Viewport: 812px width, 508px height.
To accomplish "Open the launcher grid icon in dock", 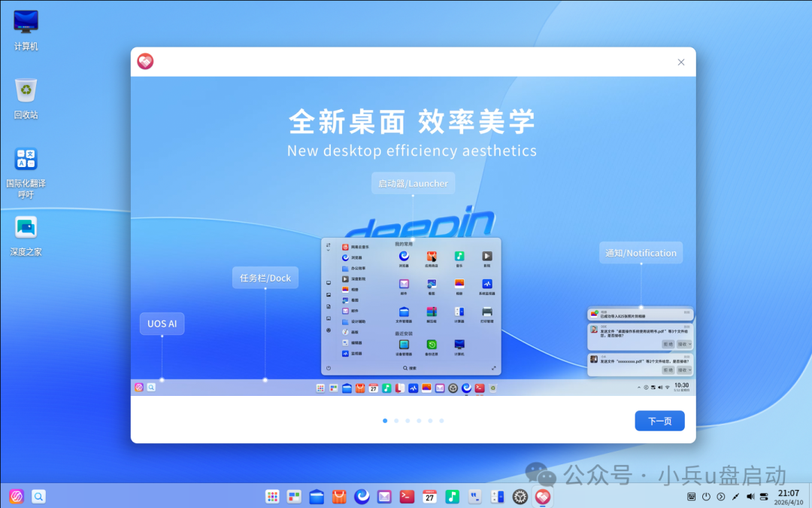I will pyautogui.click(x=272, y=497).
